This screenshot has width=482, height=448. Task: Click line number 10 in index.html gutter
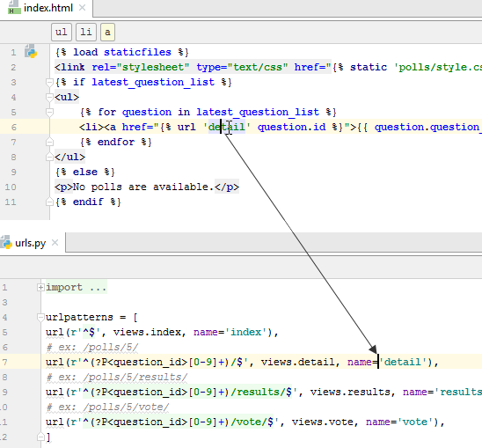[11, 187]
